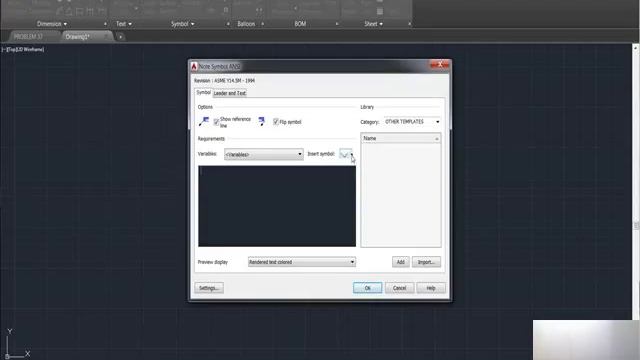The image size is (640, 360).
Task: Click the Add button in the Library section
Action: pos(400,262)
